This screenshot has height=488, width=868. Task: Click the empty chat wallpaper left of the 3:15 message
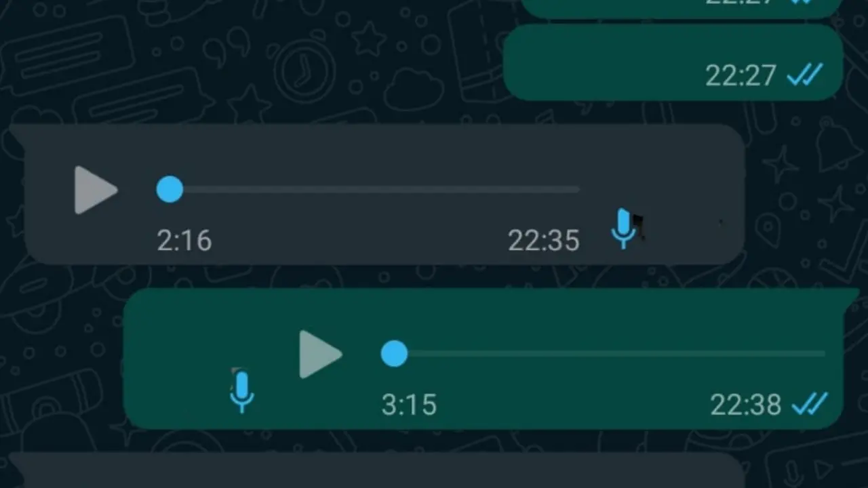(x=61, y=359)
